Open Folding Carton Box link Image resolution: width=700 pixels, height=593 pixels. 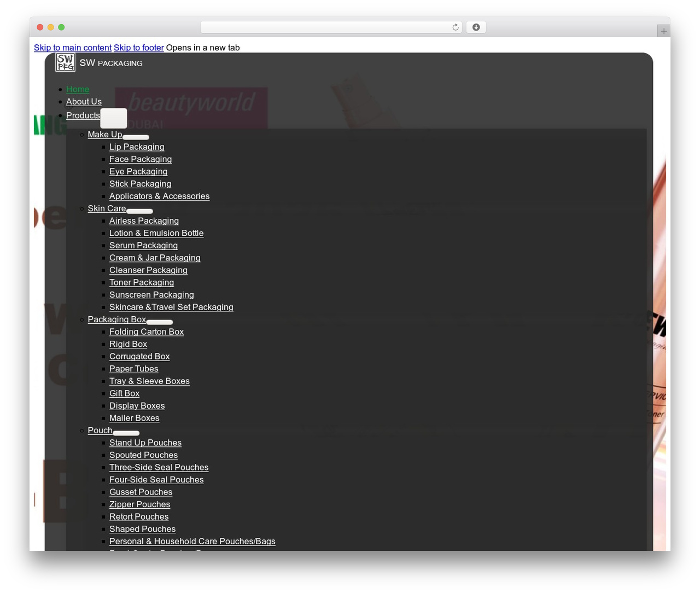tap(147, 332)
